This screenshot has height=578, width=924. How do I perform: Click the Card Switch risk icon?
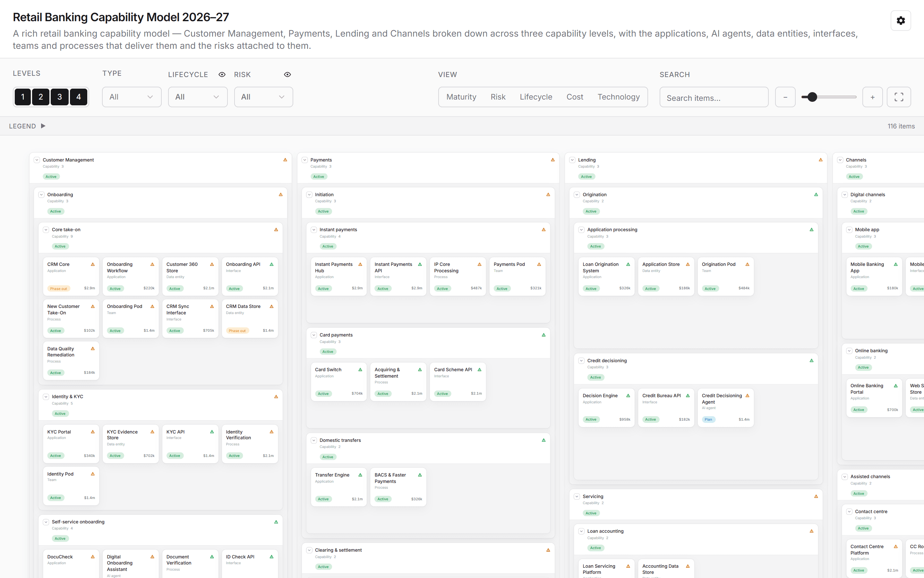(x=360, y=370)
